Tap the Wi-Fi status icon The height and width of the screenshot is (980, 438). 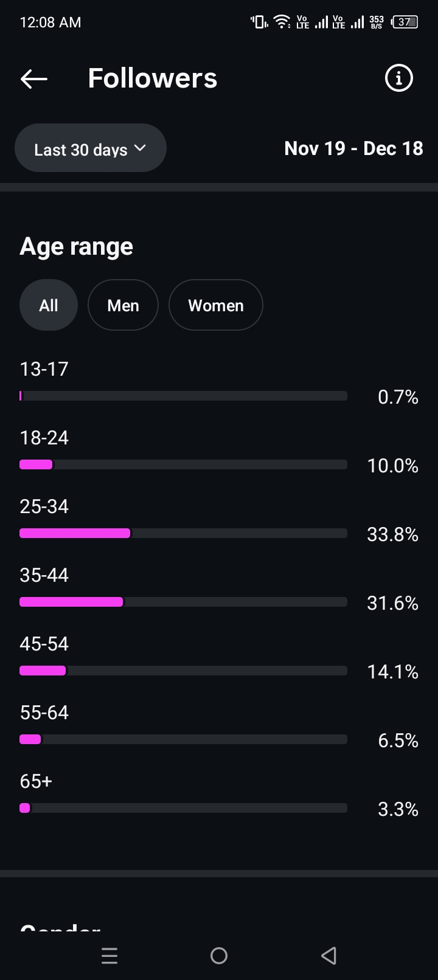pos(282,22)
